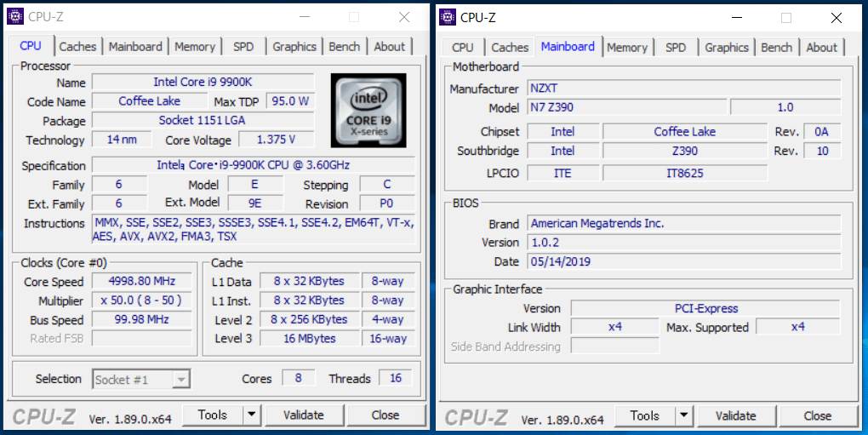
Task: Click the empty Rated FSB field
Action: point(142,339)
